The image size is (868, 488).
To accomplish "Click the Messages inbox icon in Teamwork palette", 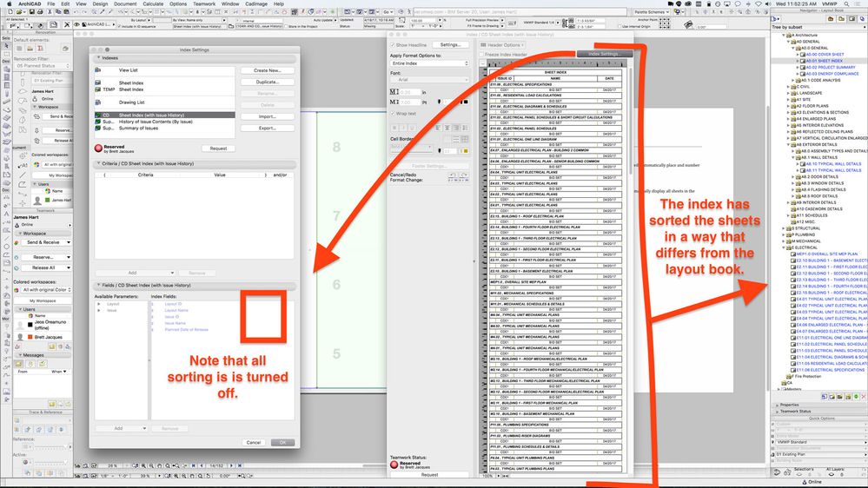I will (x=19, y=364).
